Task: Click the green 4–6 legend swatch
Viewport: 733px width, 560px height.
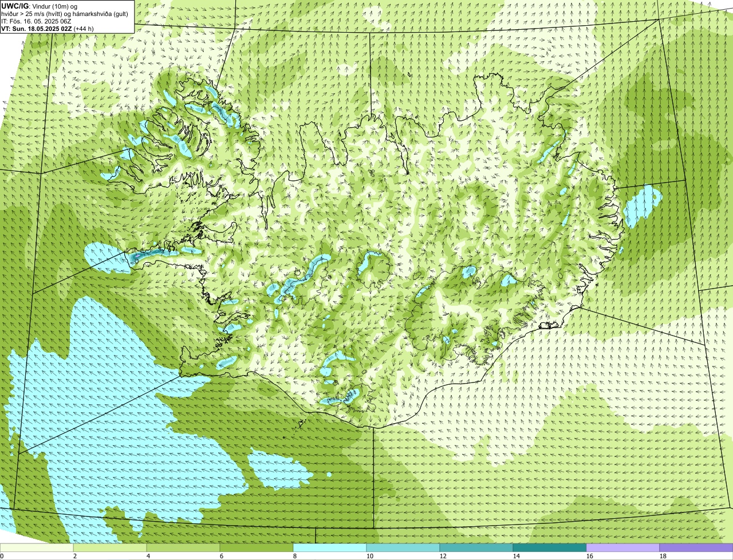Action: point(183,547)
